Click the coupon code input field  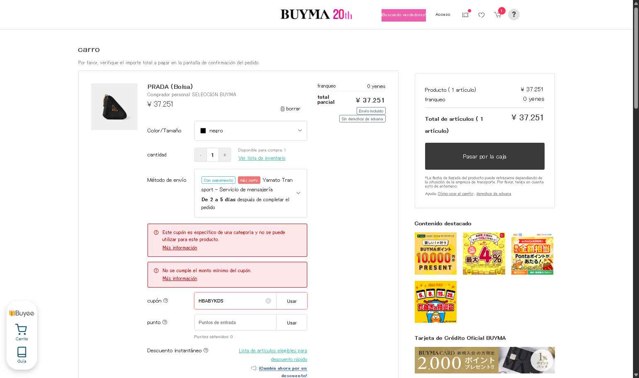coord(235,301)
